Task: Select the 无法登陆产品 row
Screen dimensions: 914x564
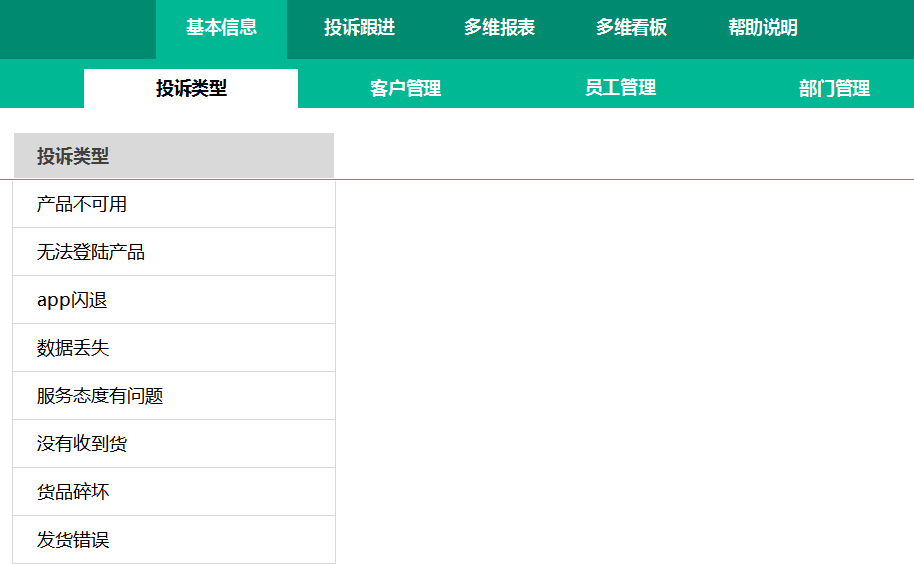Action: pyautogui.click(x=174, y=252)
